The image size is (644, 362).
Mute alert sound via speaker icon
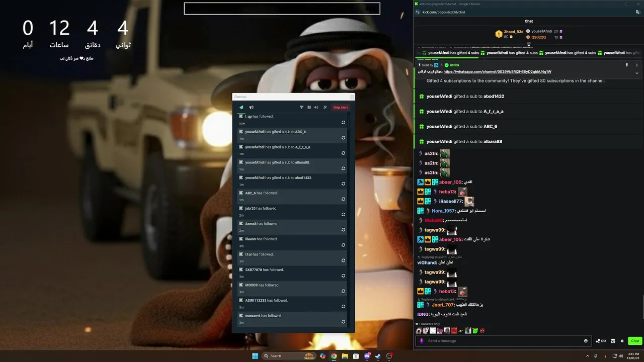(316, 107)
